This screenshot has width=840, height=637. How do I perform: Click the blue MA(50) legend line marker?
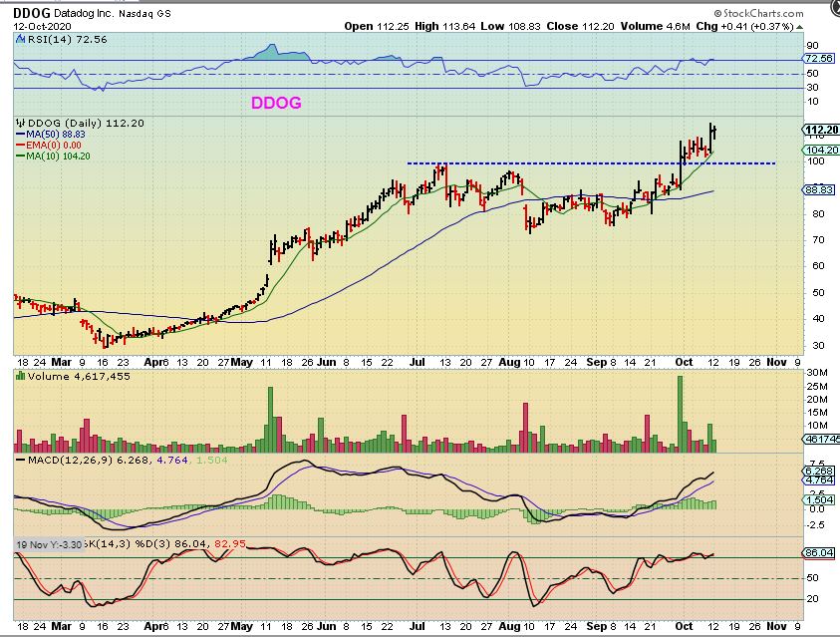pyautogui.click(x=21, y=134)
